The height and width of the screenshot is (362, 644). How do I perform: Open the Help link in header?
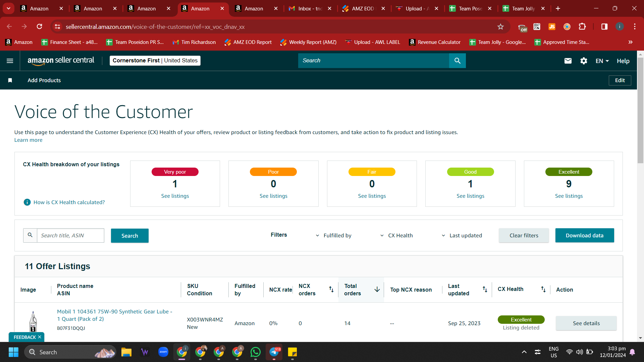[623, 61]
